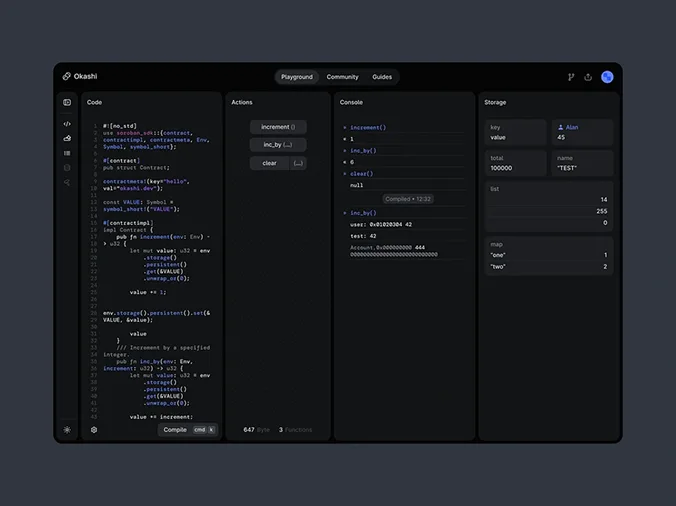Open code editor settings gear icon

pos(94,430)
